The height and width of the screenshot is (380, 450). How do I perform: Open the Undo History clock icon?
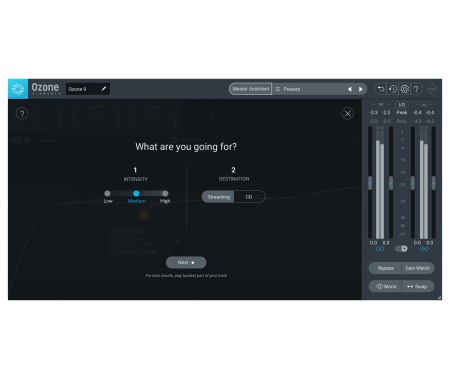tap(393, 89)
